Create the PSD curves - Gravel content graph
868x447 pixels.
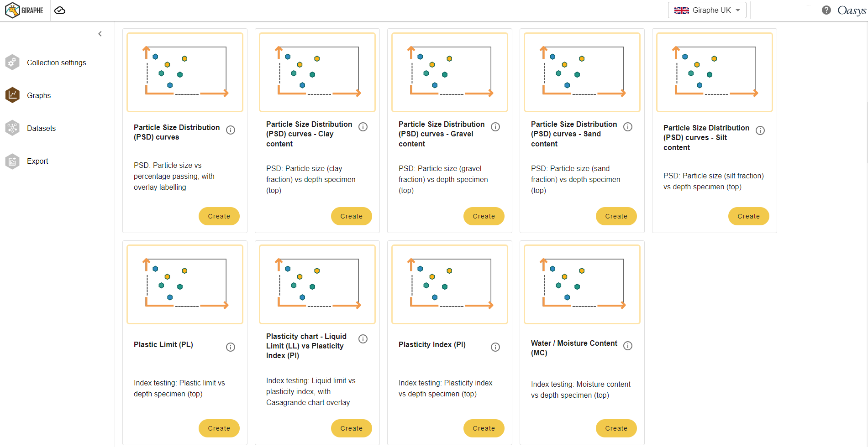pos(484,216)
